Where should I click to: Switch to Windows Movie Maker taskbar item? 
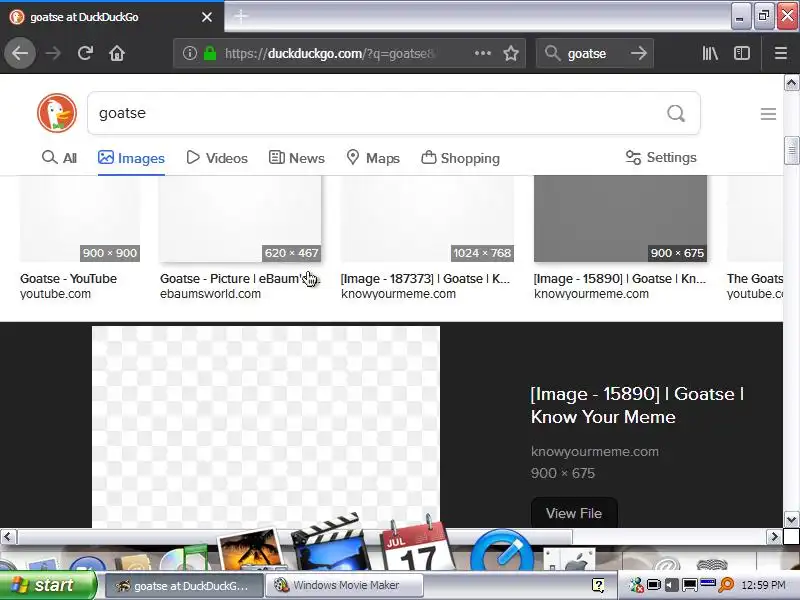point(344,585)
